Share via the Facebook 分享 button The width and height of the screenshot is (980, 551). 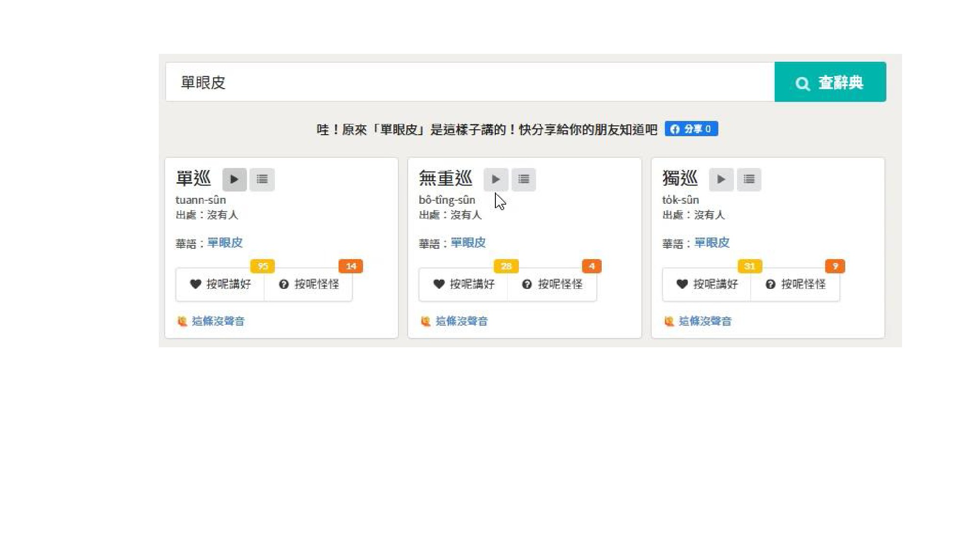click(x=691, y=129)
